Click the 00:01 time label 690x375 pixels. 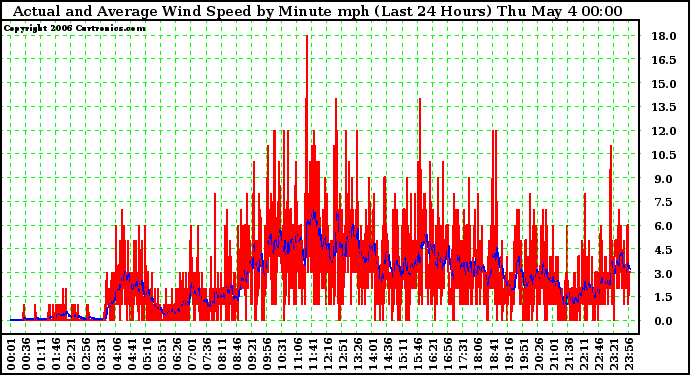[x=11, y=355]
